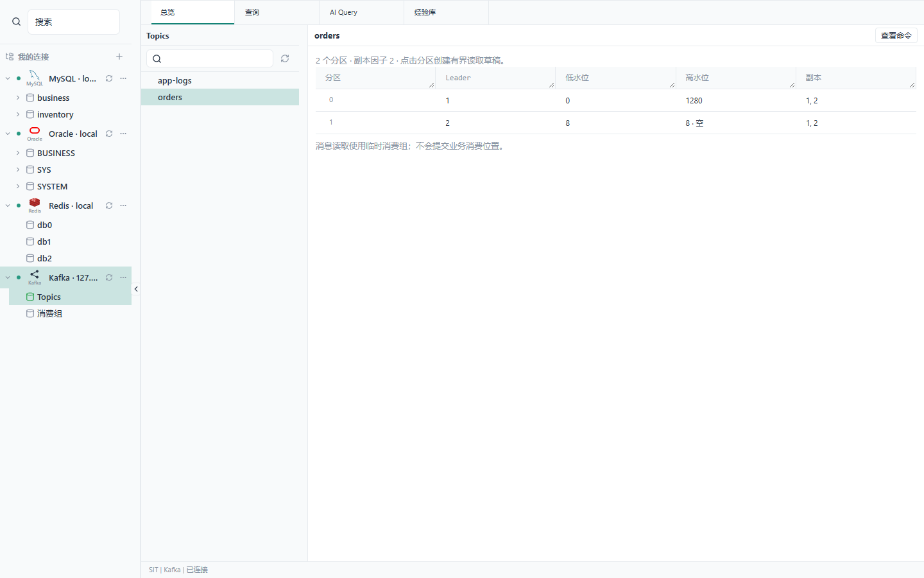Image resolution: width=924 pixels, height=578 pixels.
Task: Refresh the Kafka connection
Action: click(x=109, y=277)
